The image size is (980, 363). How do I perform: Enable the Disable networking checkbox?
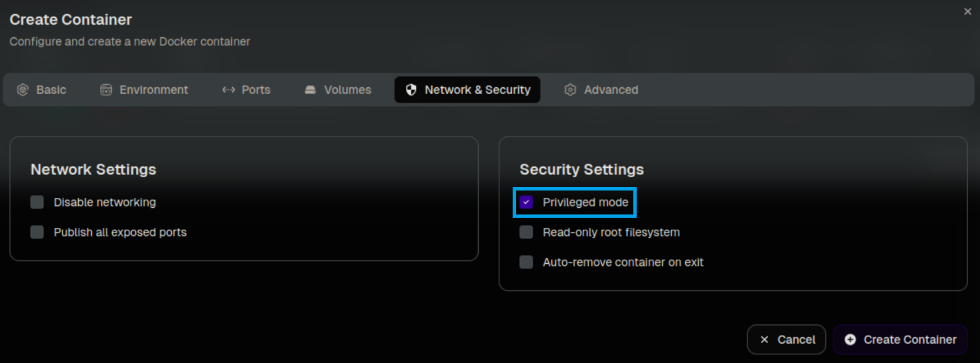37,202
